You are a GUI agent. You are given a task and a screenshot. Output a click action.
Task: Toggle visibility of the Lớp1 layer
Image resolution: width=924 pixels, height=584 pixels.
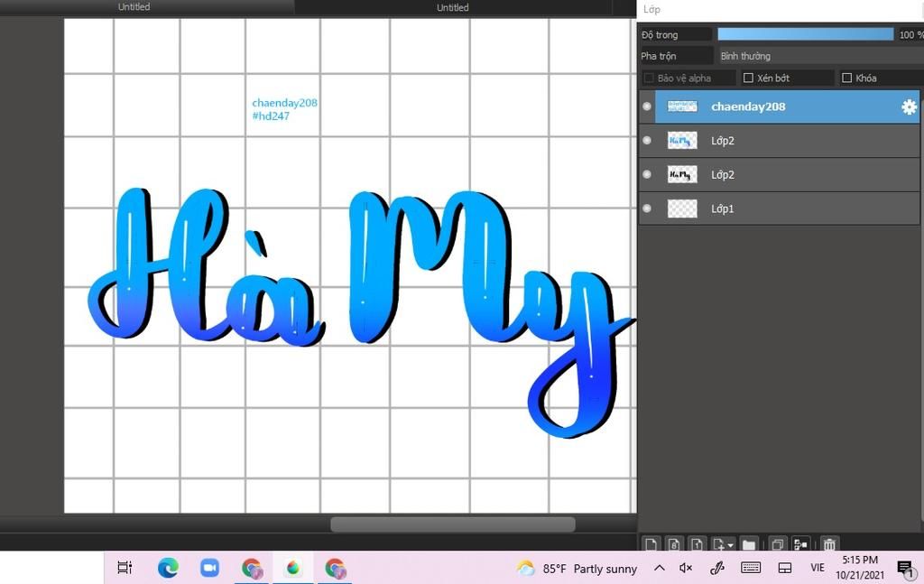click(647, 208)
